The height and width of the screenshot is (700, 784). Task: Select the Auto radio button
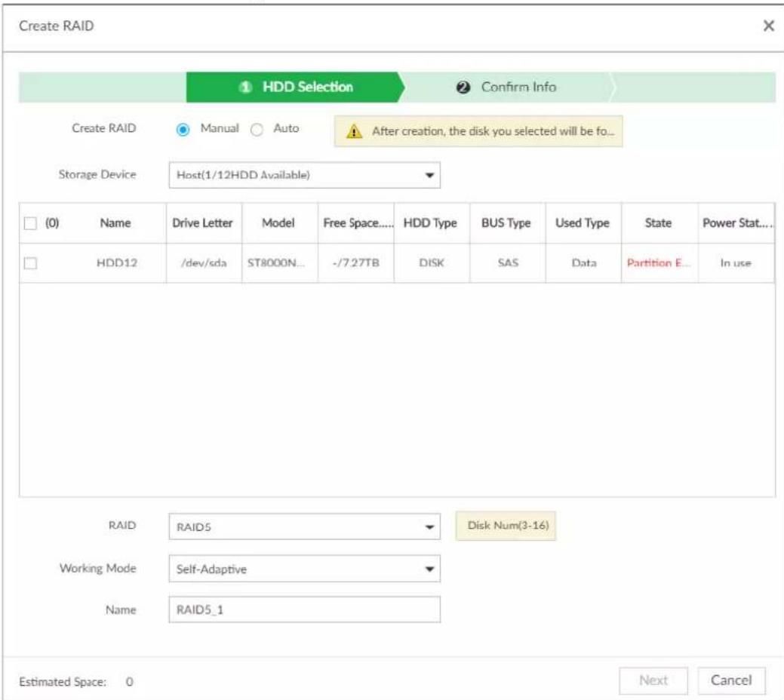(257, 130)
